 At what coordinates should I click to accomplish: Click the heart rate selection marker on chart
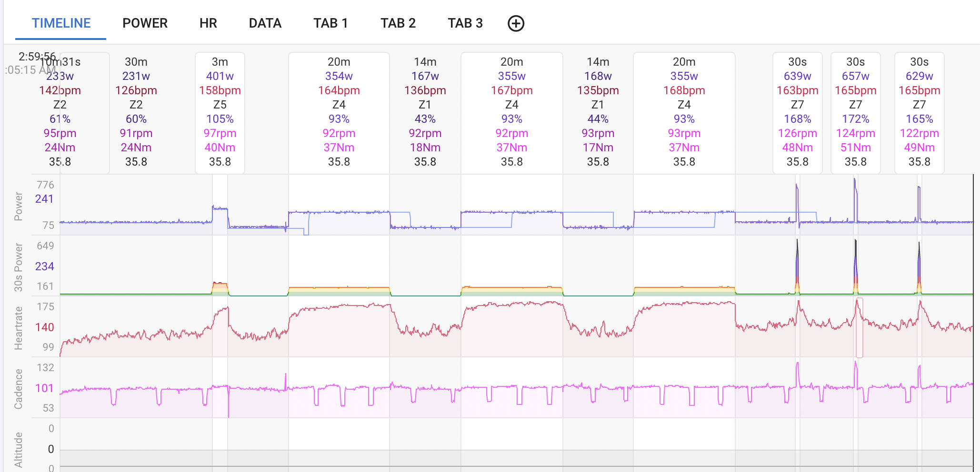click(859, 328)
